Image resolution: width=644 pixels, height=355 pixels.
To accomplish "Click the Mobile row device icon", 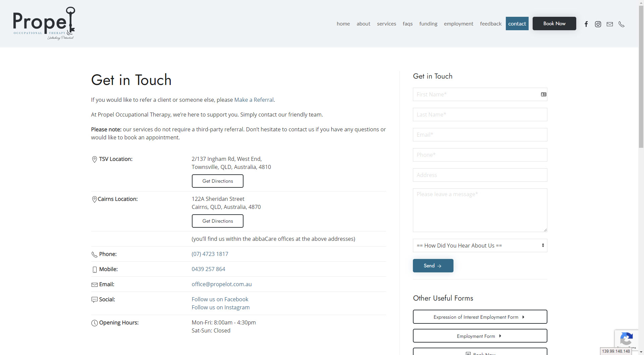I will pos(95,269).
